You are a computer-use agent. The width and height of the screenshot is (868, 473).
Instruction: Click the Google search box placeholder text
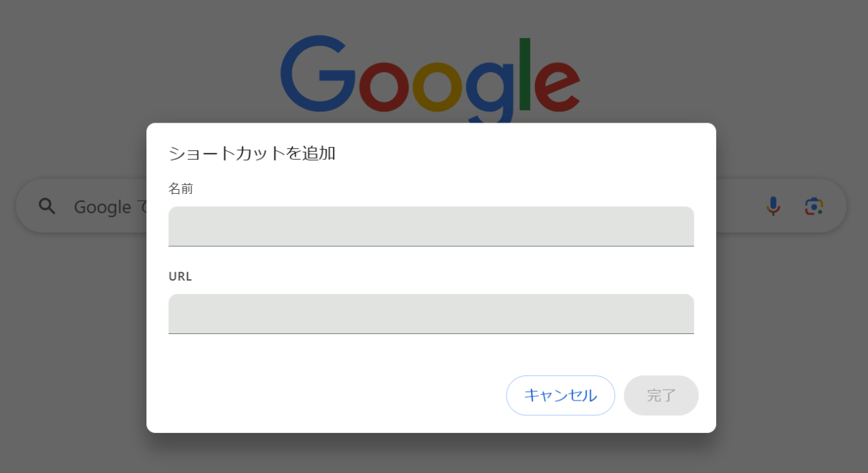click(110, 207)
